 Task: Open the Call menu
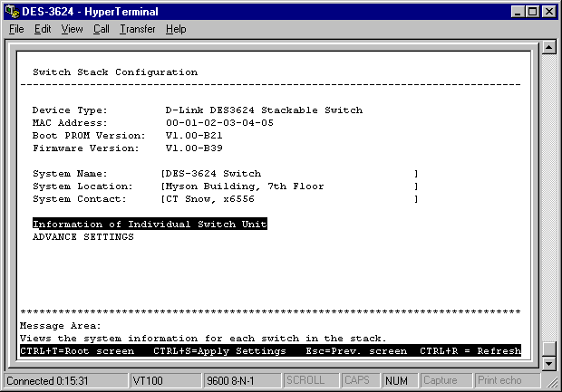click(101, 29)
